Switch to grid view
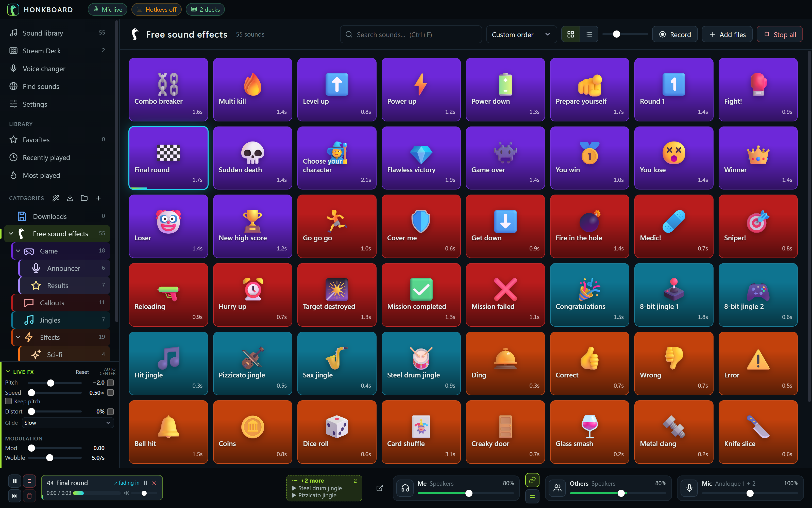 [570, 34]
